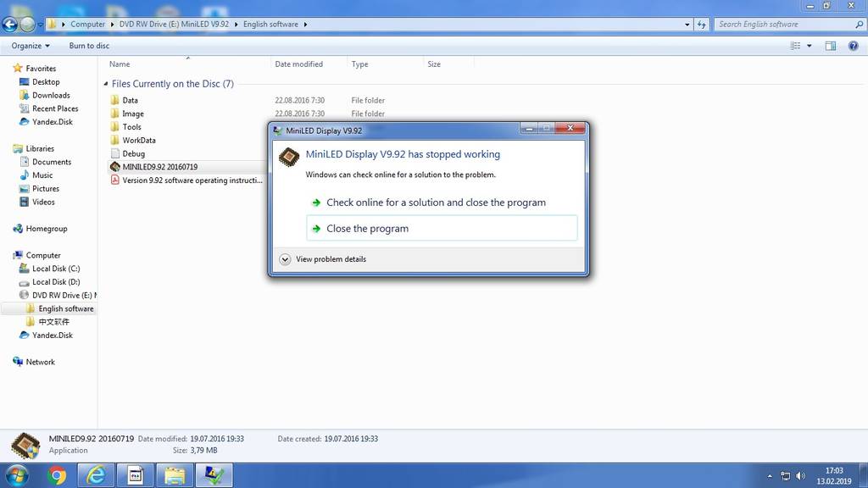868x488 pixels.
Task: Launch Google Chrome from taskbar
Action: pyautogui.click(x=57, y=476)
